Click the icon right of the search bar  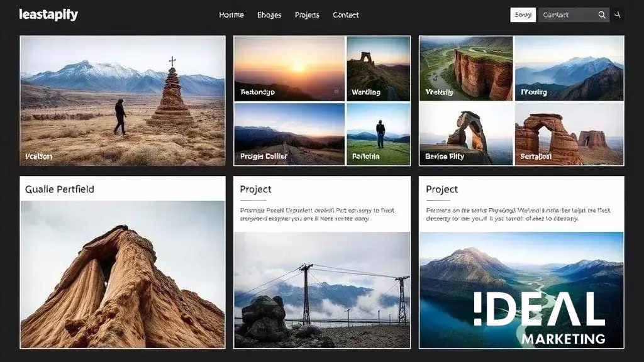coord(618,15)
